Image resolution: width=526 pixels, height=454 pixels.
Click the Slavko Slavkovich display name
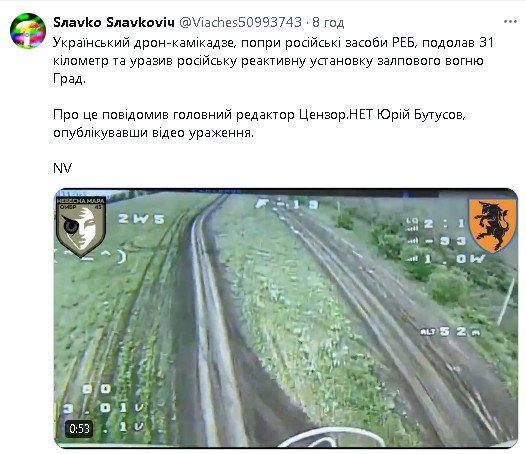click(x=114, y=22)
